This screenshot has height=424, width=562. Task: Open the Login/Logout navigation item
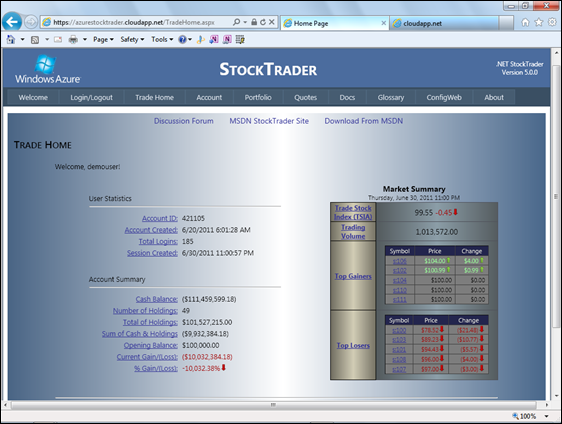click(x=91, y=97)
